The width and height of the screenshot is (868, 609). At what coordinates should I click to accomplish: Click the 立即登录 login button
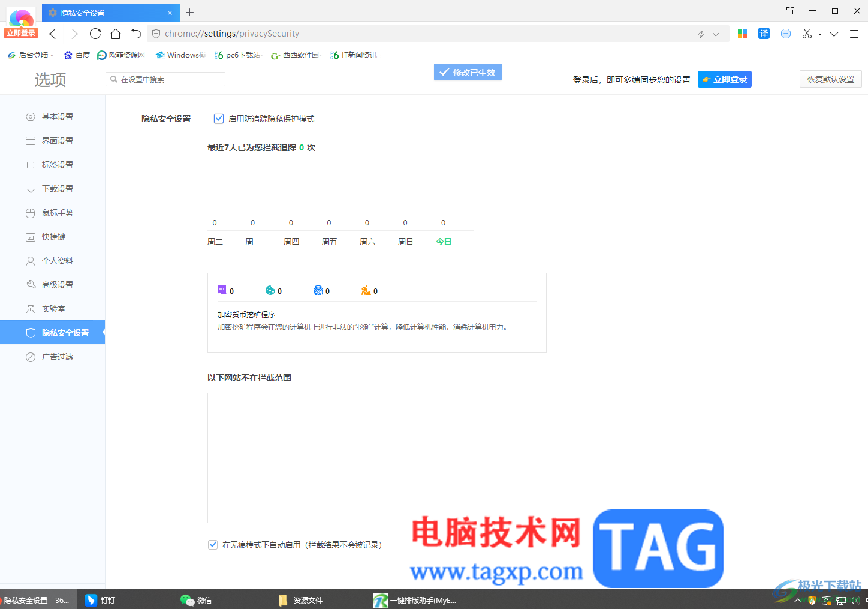(x=724, y=79)
